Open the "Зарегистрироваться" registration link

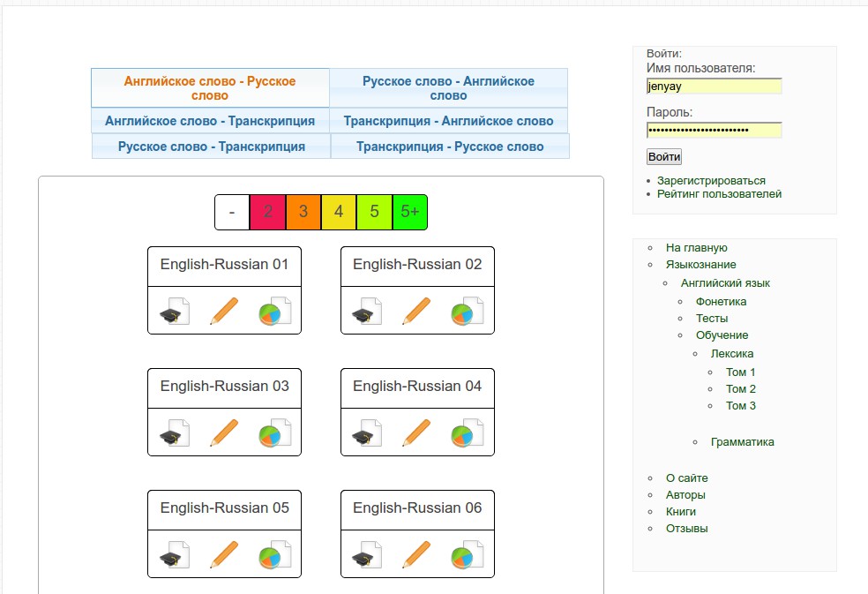pyautogui.click(x=711, y=181)
